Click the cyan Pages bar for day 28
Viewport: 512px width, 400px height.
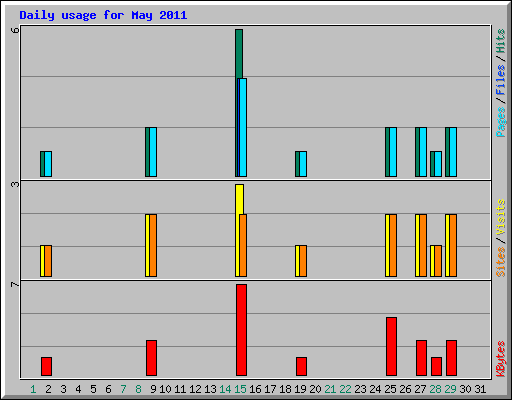click(x=438, y=164)
